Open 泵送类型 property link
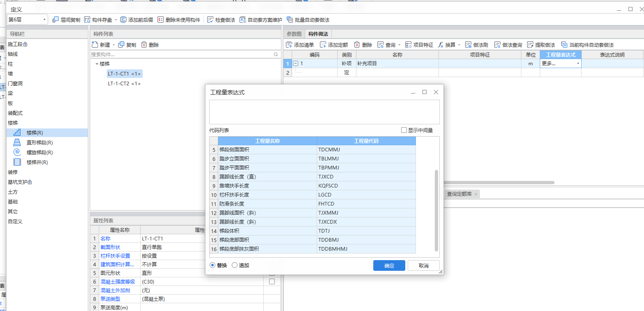 [110, 299]
